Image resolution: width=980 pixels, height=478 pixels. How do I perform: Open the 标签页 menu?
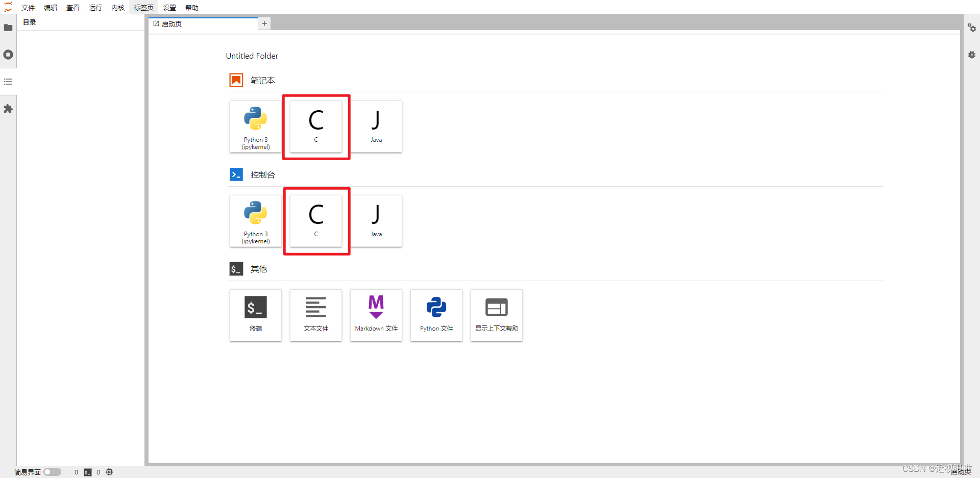(143, 8)
